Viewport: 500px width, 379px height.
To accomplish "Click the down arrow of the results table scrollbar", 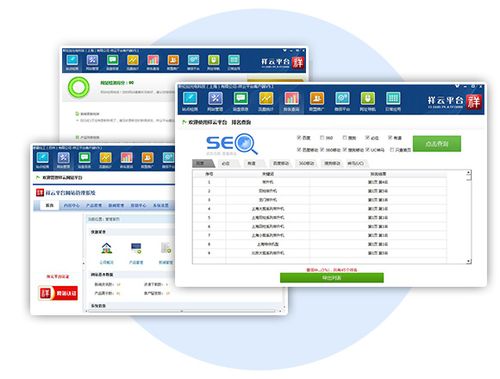I will 469,261.
